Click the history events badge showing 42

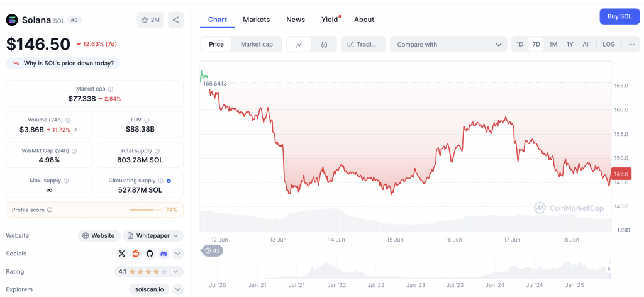[212, 250]
